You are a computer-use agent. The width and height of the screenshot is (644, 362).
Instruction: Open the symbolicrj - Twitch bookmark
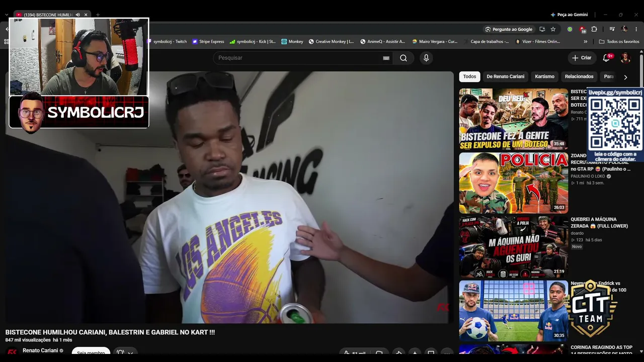coord(167,42)
